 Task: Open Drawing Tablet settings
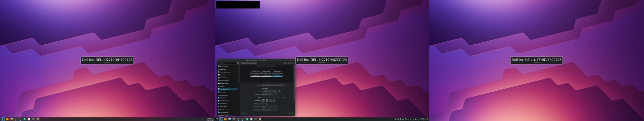tap(227, 83)
